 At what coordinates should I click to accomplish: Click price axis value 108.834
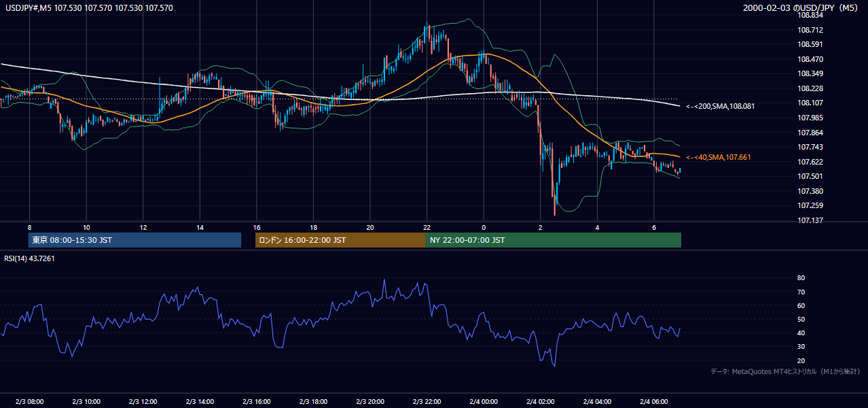pos(810,15)
